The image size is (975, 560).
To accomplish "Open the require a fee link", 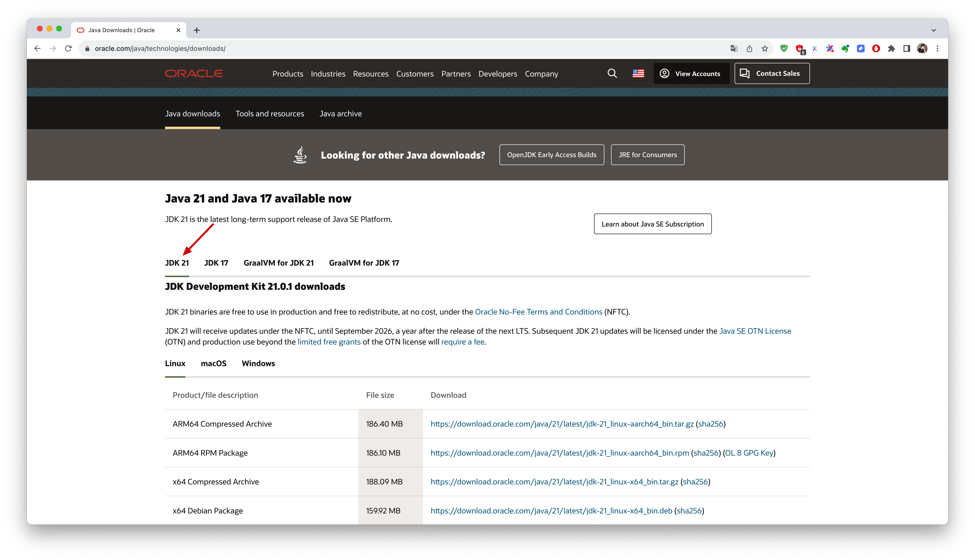I will pyautogui.click(x=463, y=342).
